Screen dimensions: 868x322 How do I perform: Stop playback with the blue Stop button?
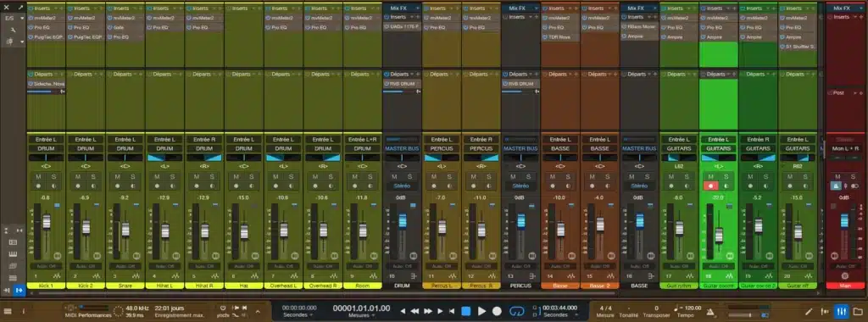466,312
